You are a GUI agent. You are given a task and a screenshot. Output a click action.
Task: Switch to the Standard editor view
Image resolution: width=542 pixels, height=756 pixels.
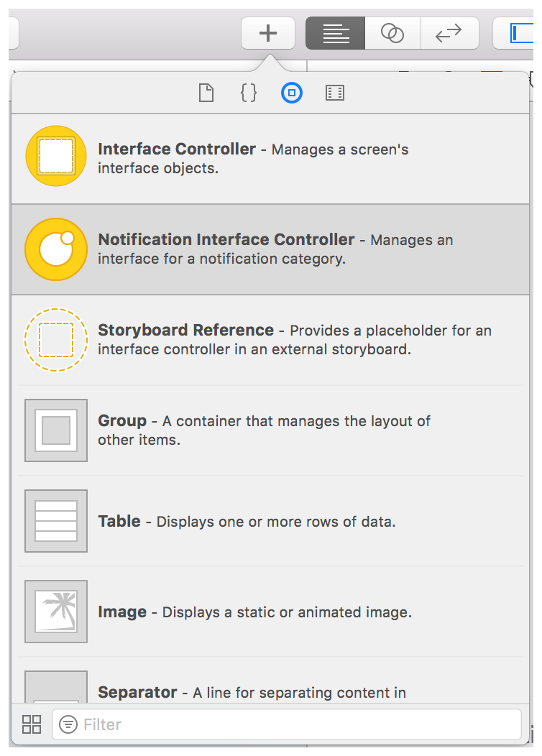tap(336, 33)
